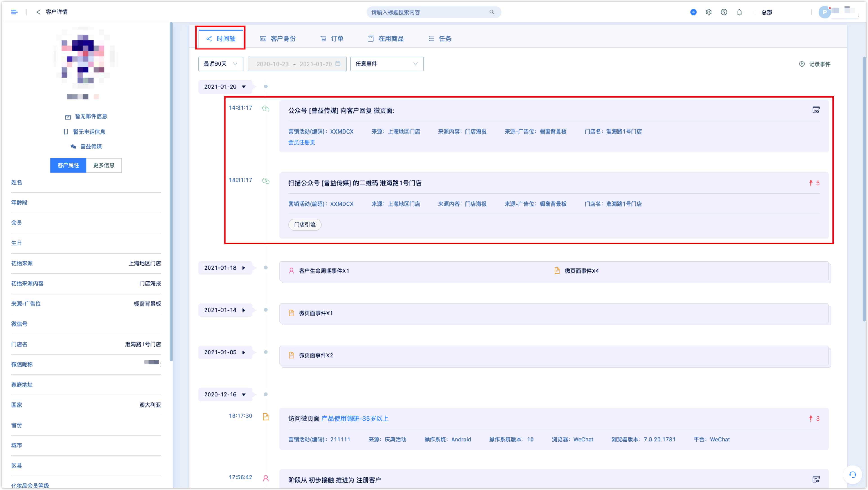The image size is (868, 490).
Task: Click 国家 value 澳大利亚
Action: coord(150,405)
